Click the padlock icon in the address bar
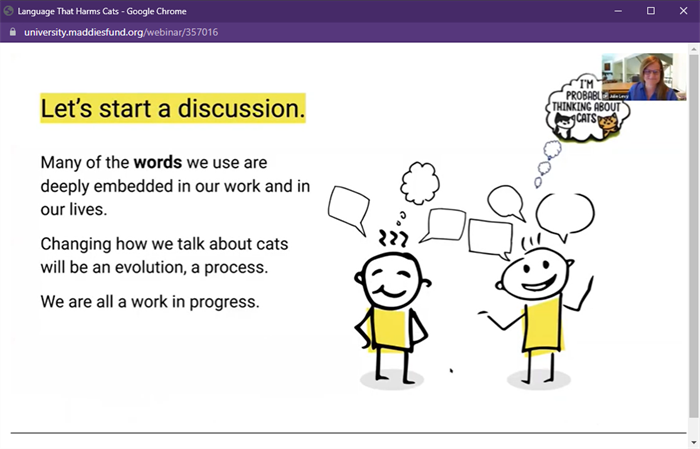This screenshot has height=449, width=700. click(13, 32)
